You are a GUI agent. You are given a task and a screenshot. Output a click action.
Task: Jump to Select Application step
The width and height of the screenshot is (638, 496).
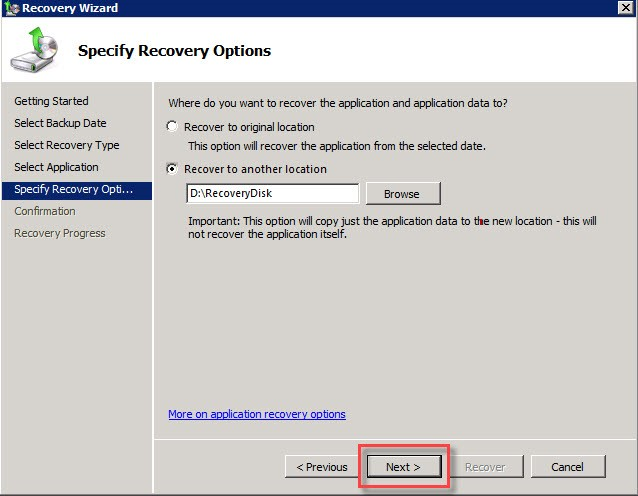coord(56,167)
